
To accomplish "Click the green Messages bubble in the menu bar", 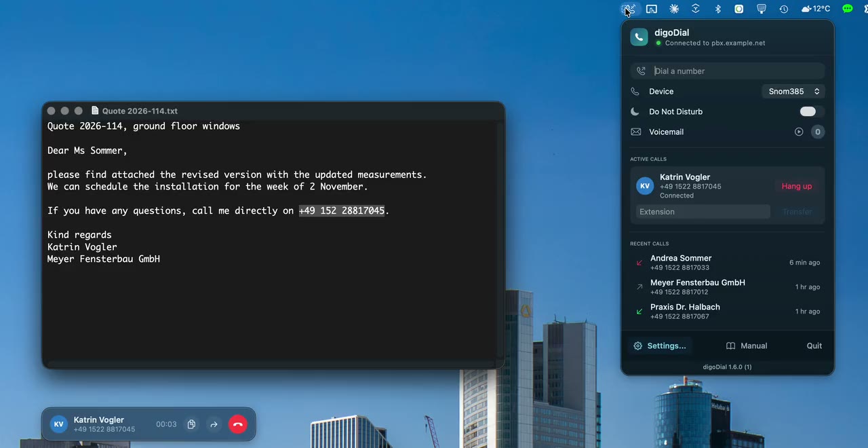I will point(848,9).
